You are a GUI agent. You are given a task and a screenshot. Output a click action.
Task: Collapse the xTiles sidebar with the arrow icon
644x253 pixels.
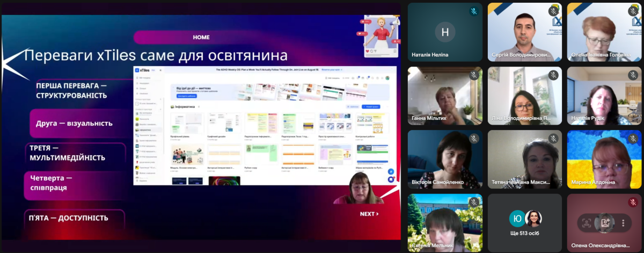click(160, 70)
